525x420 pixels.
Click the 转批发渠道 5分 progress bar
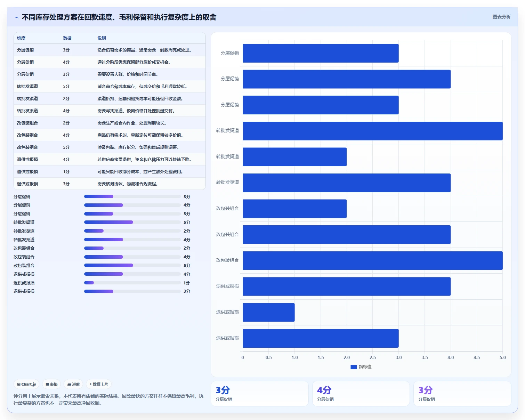pos(132,222)
